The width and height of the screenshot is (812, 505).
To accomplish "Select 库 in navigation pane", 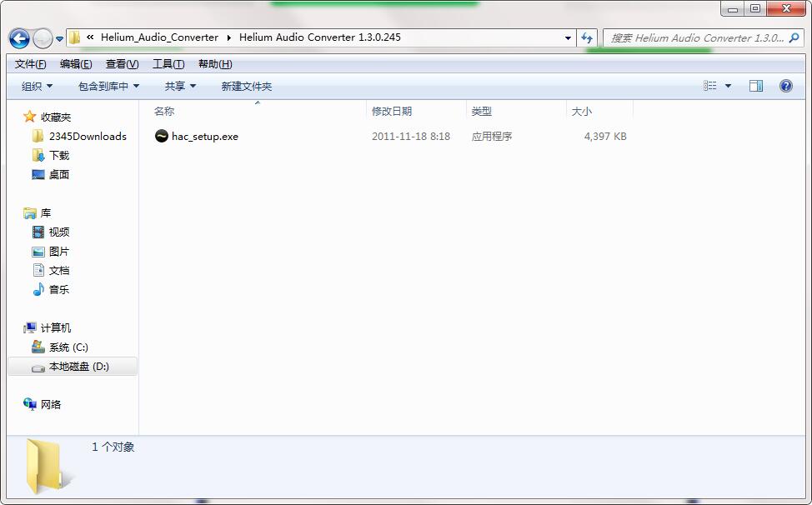I will [x=46, y=213].
